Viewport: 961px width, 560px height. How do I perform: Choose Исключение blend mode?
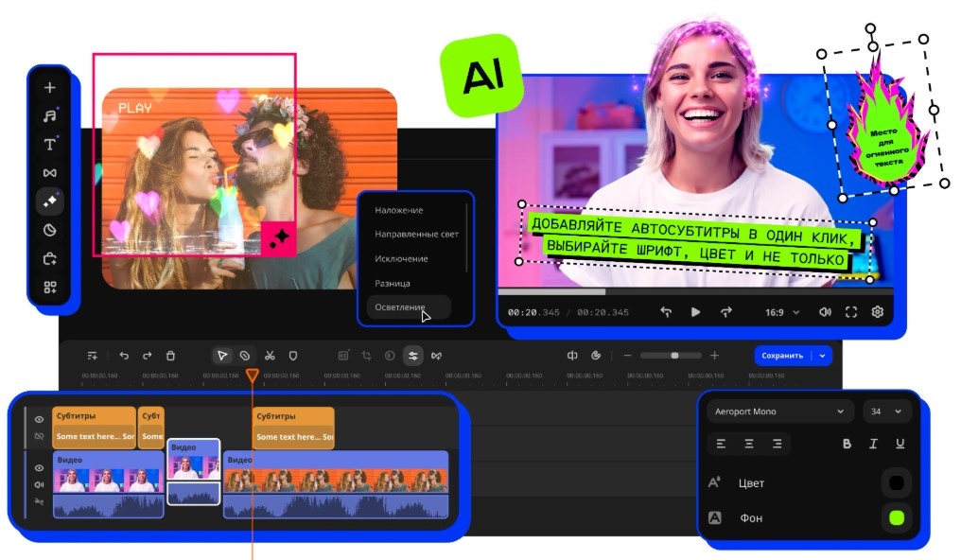(x=401, y=258)
